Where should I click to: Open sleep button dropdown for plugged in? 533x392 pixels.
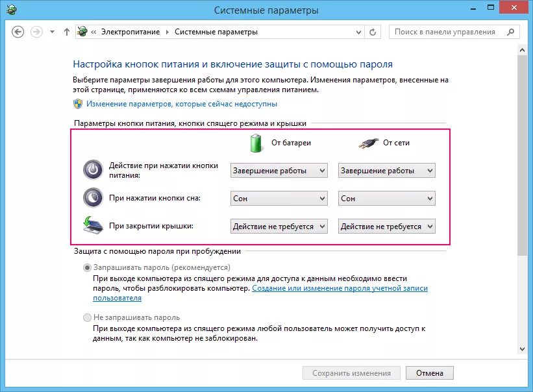(x=387, y=199)
